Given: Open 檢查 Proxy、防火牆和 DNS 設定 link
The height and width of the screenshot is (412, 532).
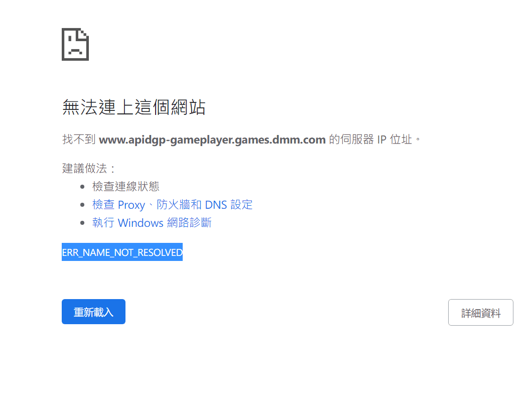Looking at the screenshot, I should pyautogui.click(x=172, y=205).
